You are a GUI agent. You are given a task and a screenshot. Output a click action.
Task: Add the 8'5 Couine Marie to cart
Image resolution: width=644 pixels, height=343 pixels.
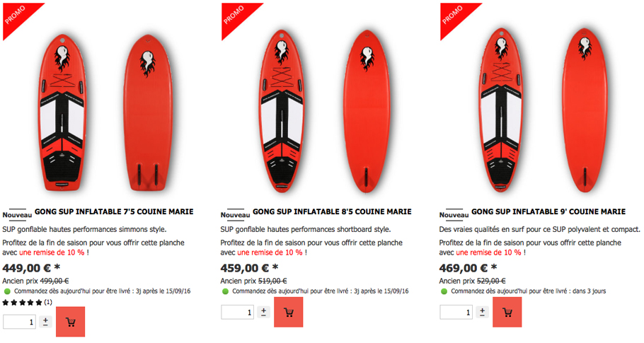288,312
